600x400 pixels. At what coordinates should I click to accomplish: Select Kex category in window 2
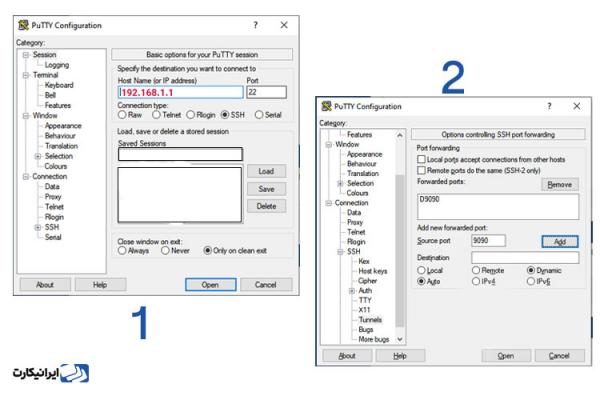click(x=364, y=261)
